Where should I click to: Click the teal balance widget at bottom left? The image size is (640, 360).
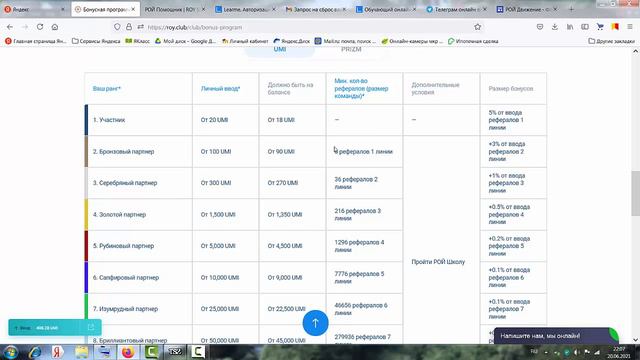(55, 327)
